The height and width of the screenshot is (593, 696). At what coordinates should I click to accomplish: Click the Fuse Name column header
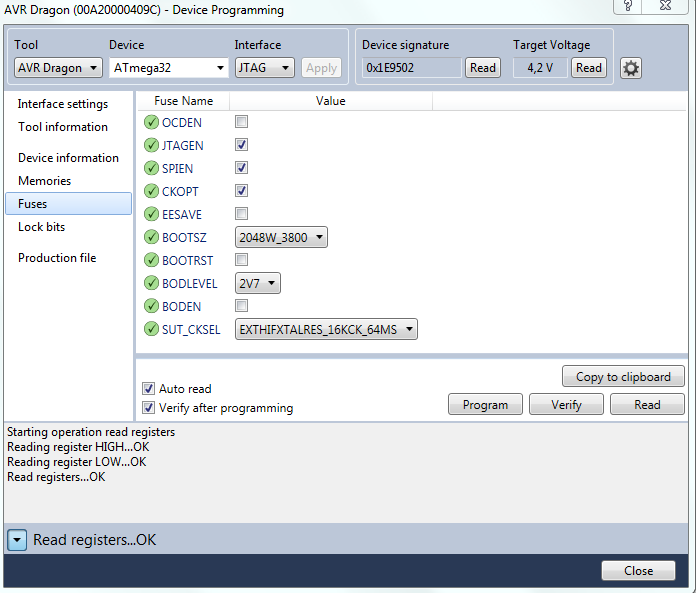(183, 101)
